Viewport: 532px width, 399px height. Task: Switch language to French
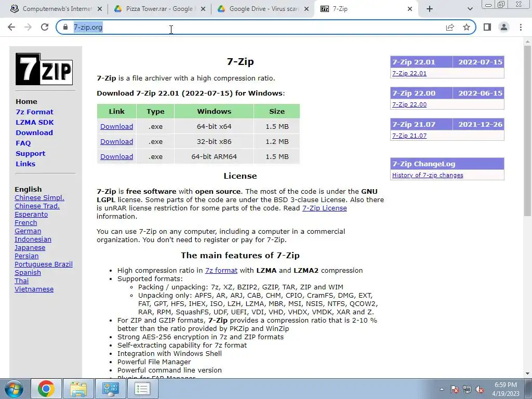26,222
